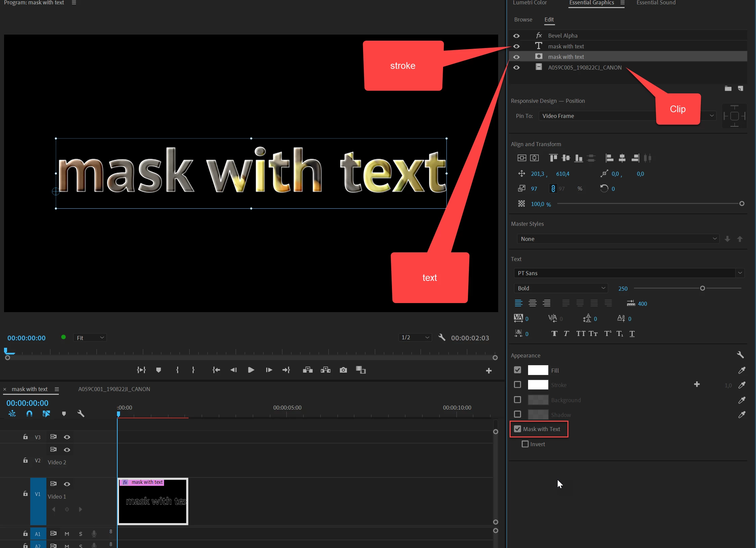Viewport: 756px width, 548px height.
Task: Enable the Stroke checkbox
Action: pos(517,385)
